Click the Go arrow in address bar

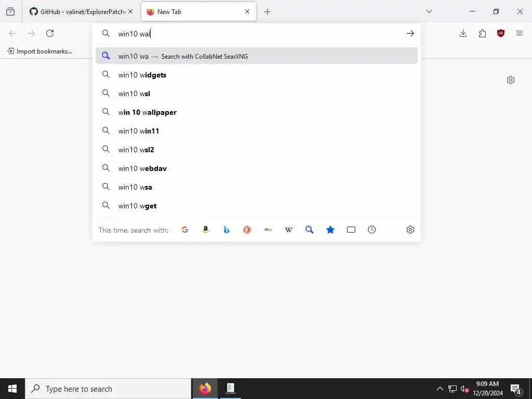point(410,33)
